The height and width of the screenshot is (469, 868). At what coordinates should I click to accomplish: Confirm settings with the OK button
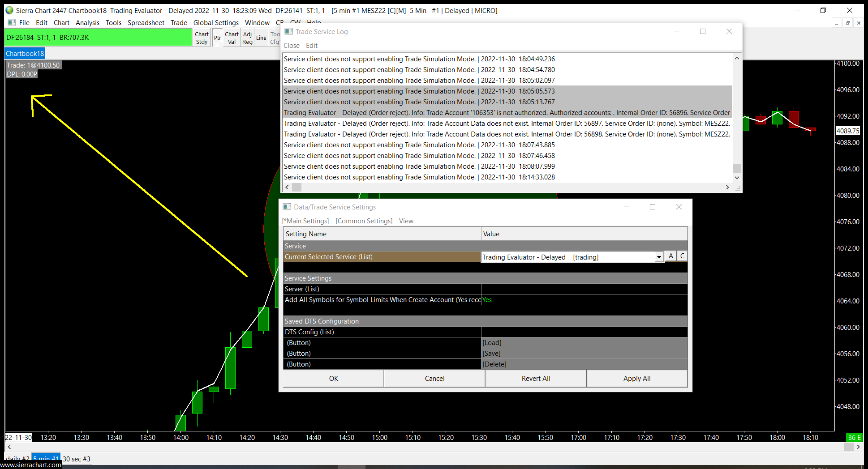[334, 379]
